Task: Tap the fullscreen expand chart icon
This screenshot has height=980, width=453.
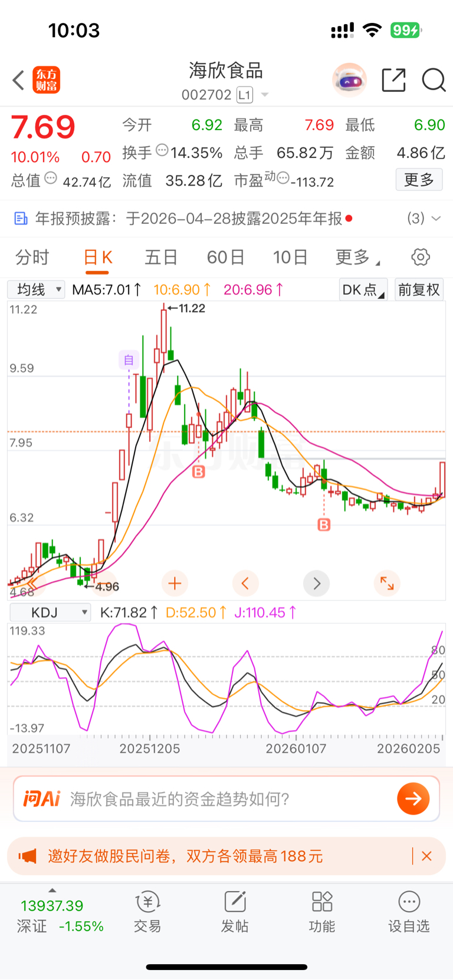Action: pos(387,583)
